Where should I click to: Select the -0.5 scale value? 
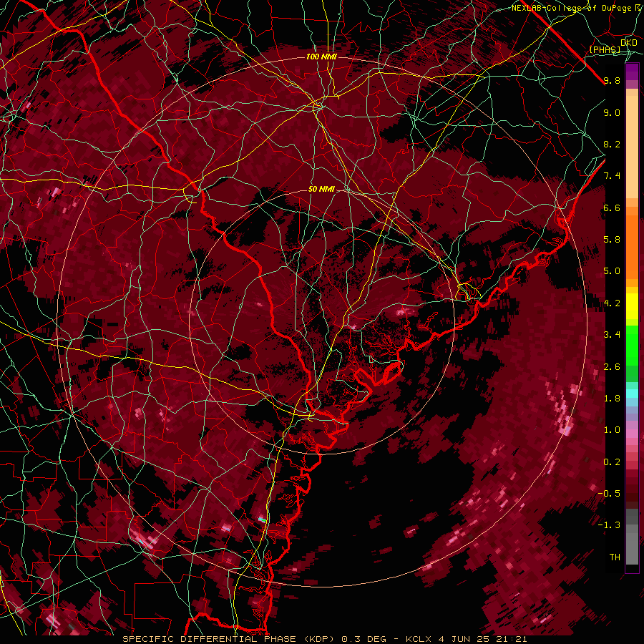(609, 494)
